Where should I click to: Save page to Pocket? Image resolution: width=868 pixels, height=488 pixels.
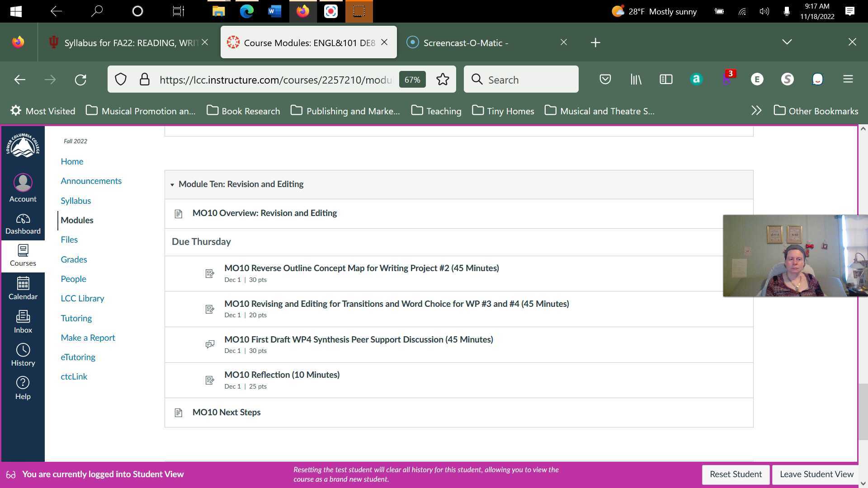tap(605, 79)
